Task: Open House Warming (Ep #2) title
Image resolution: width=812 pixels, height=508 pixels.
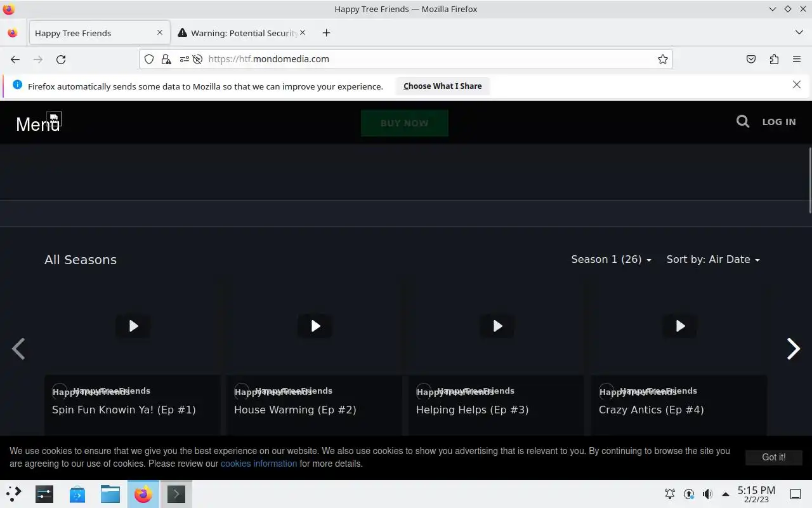Action: (x=295, y=410)
